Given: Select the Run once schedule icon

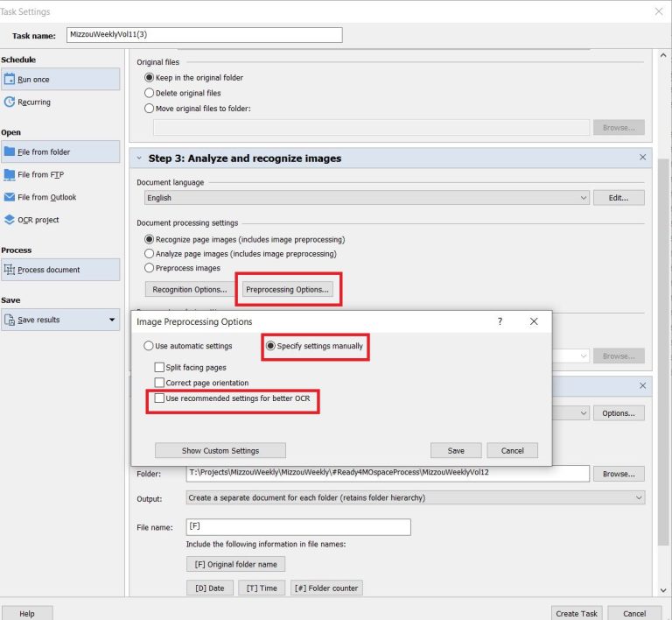Looking at the screenshot, I should tap(10, 80).
